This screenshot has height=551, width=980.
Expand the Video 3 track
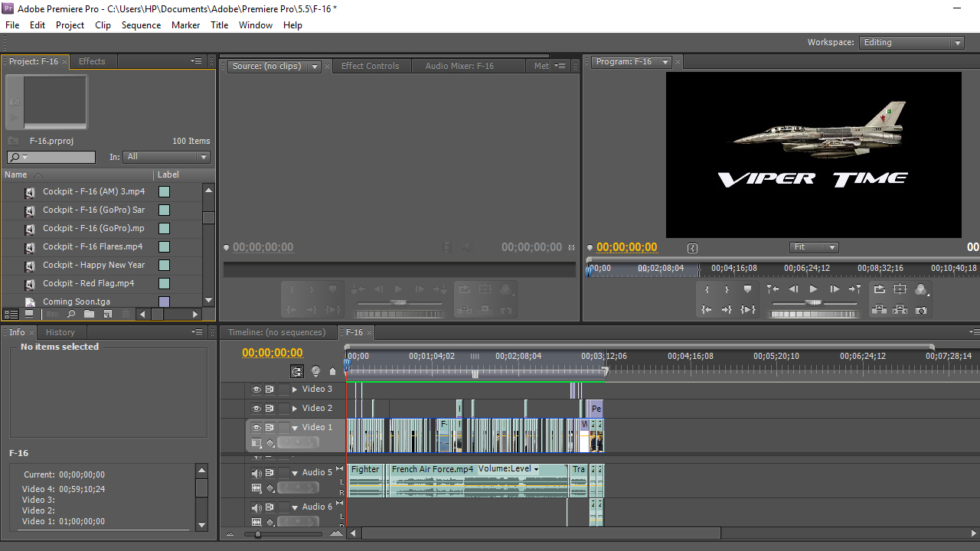coord(295,390)
